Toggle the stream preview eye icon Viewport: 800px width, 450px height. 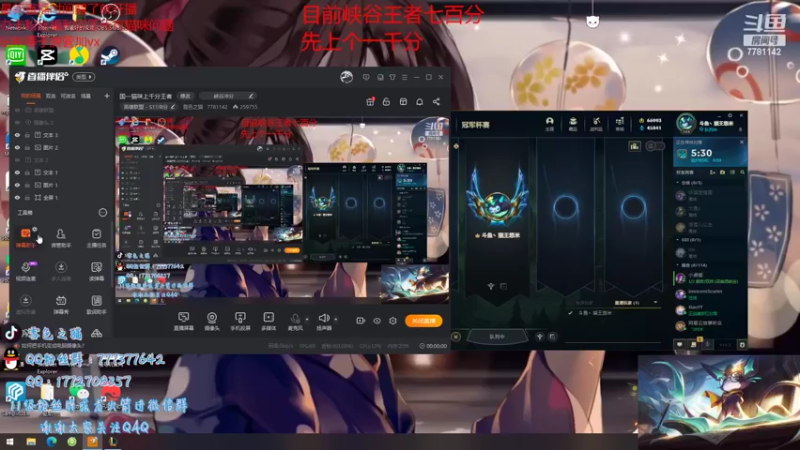click(x=377, y=321)
